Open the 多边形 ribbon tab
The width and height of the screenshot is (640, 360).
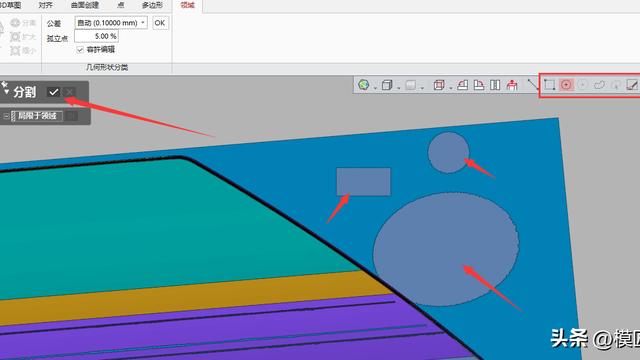coord(152,5)
